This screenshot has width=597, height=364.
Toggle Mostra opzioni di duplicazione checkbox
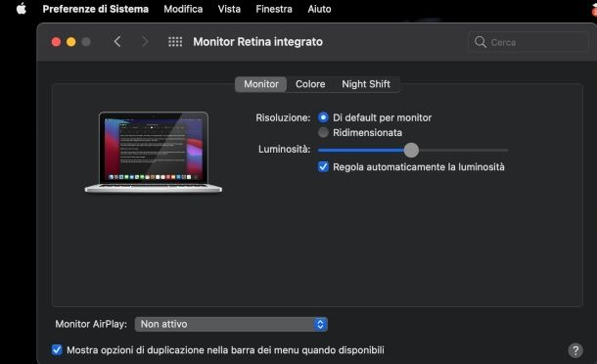click(57, 350)
